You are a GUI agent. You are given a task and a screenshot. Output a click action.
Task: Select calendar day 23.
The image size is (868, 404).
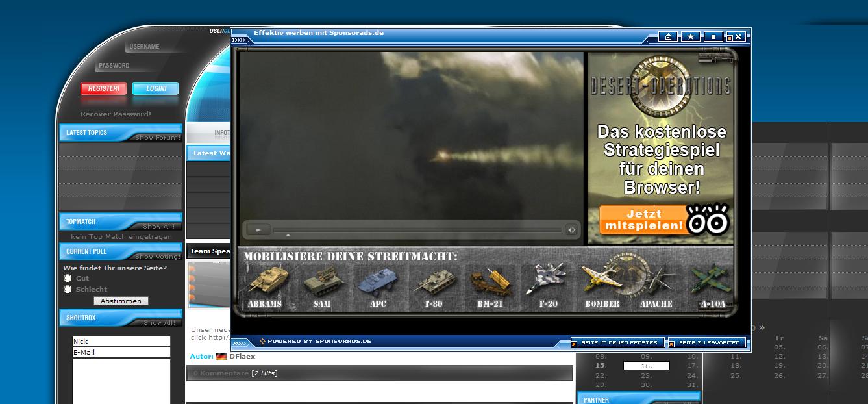(x=647, y=375)
